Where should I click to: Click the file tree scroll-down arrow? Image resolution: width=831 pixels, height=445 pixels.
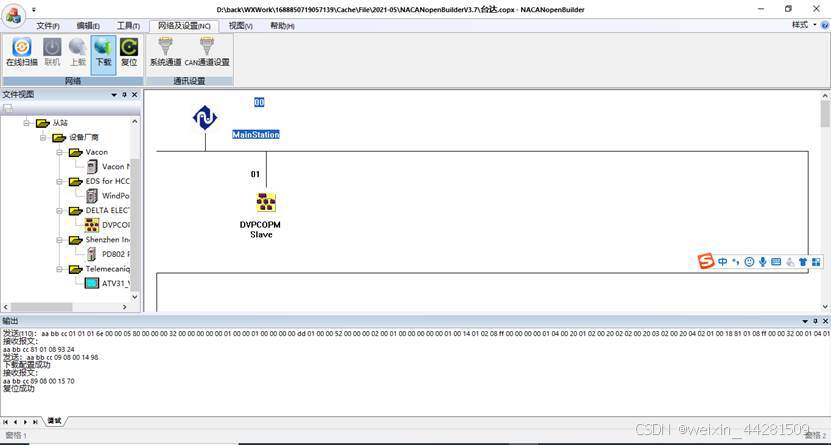click(135, 297)
